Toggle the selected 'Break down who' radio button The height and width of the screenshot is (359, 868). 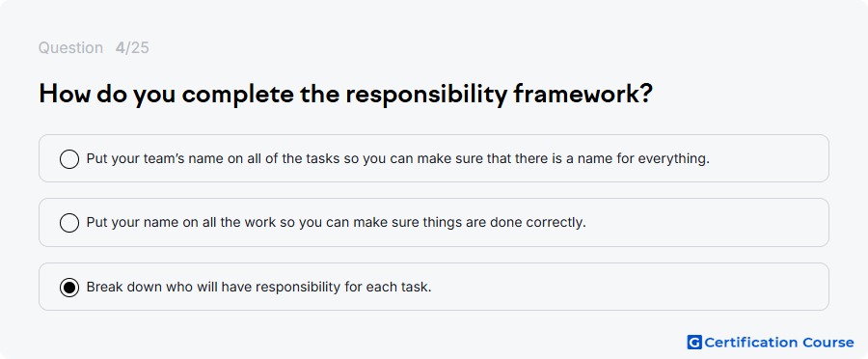coord(69,287)
